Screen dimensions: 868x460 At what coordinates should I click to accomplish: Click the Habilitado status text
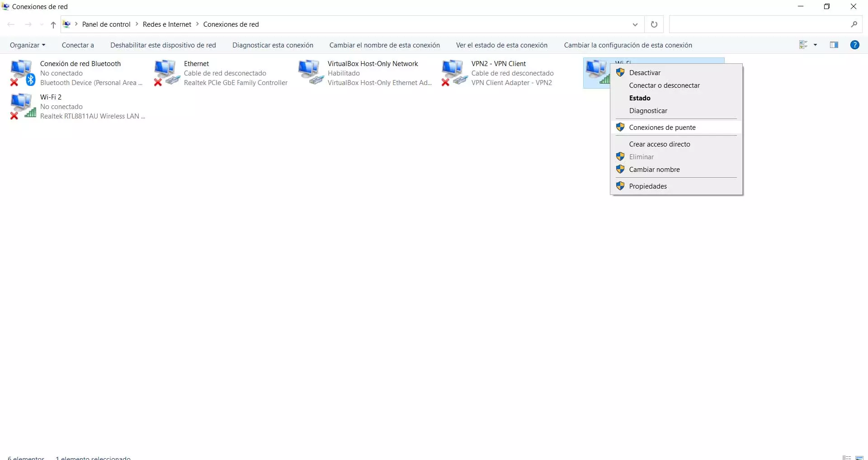point(344,73)
